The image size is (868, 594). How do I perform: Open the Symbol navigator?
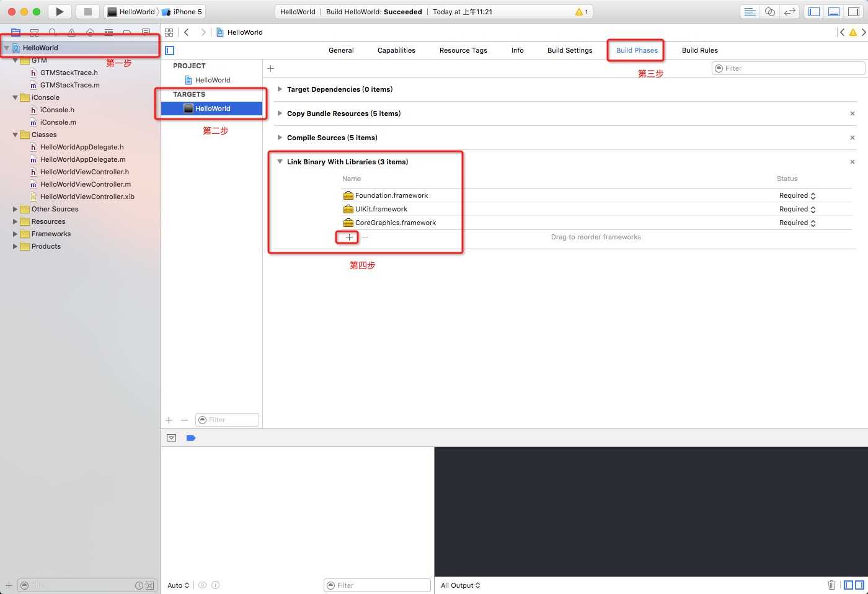pos(35,32)
